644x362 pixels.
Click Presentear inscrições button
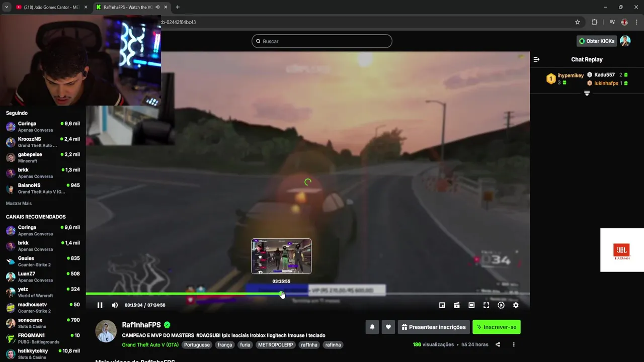tap(434, 327)
